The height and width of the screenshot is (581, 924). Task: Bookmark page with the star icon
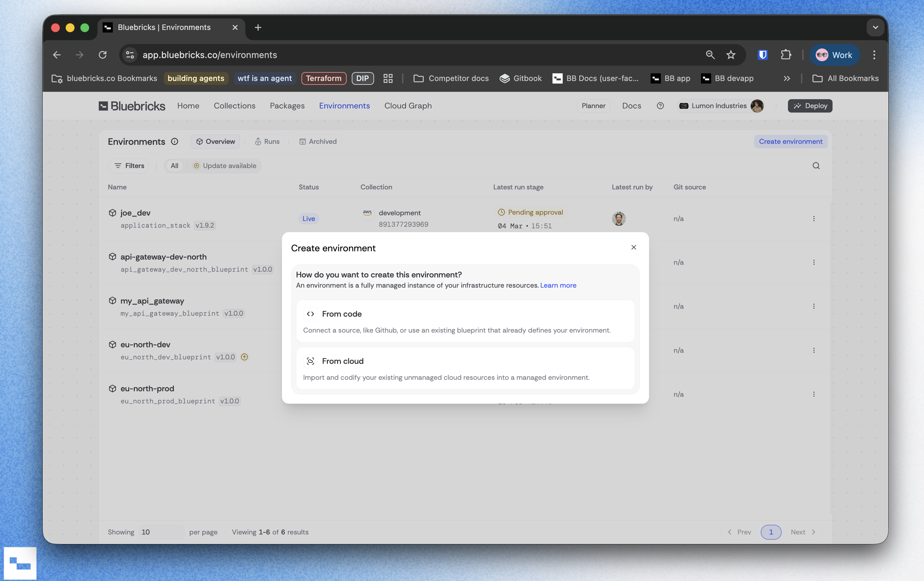[731, 55]
